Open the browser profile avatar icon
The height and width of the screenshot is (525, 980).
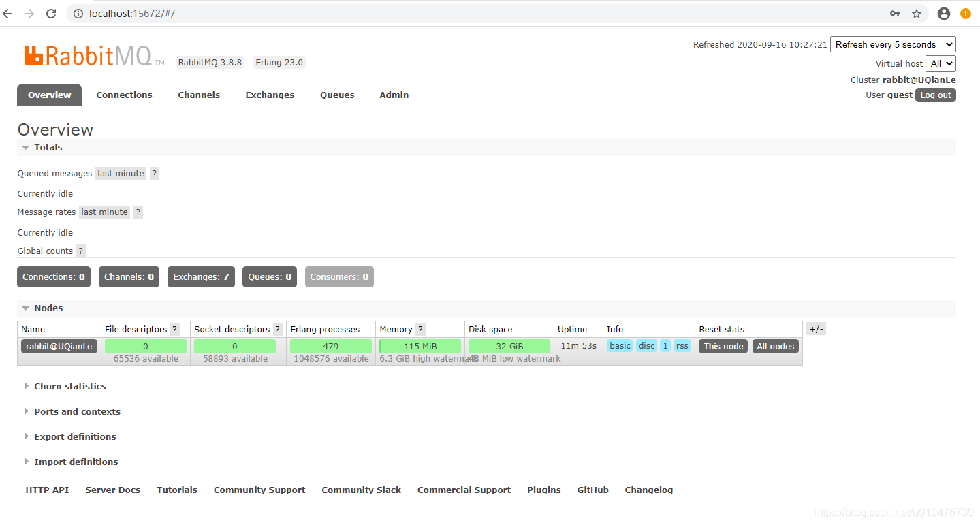pyautogui.click(x=943, y=14)
